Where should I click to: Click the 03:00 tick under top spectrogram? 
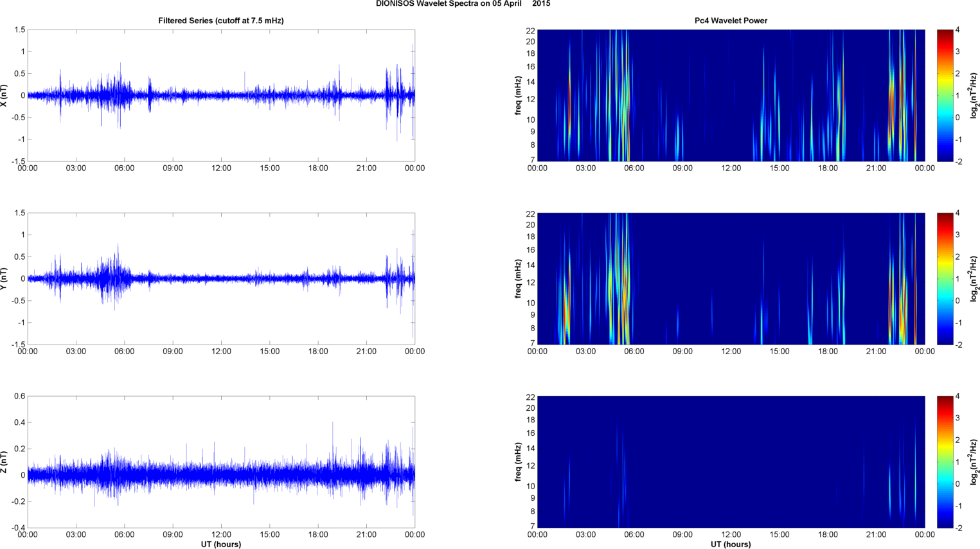585,168
